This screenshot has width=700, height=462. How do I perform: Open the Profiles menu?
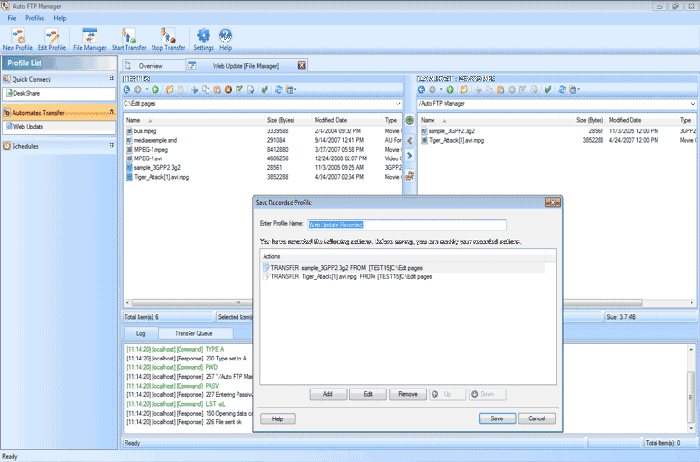pyautogui.click(x=34, y=18)
